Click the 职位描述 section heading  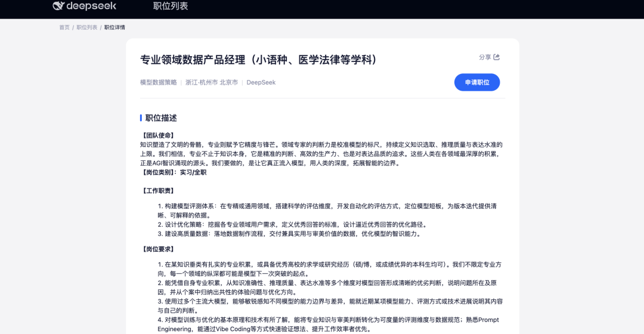[161, 118]
